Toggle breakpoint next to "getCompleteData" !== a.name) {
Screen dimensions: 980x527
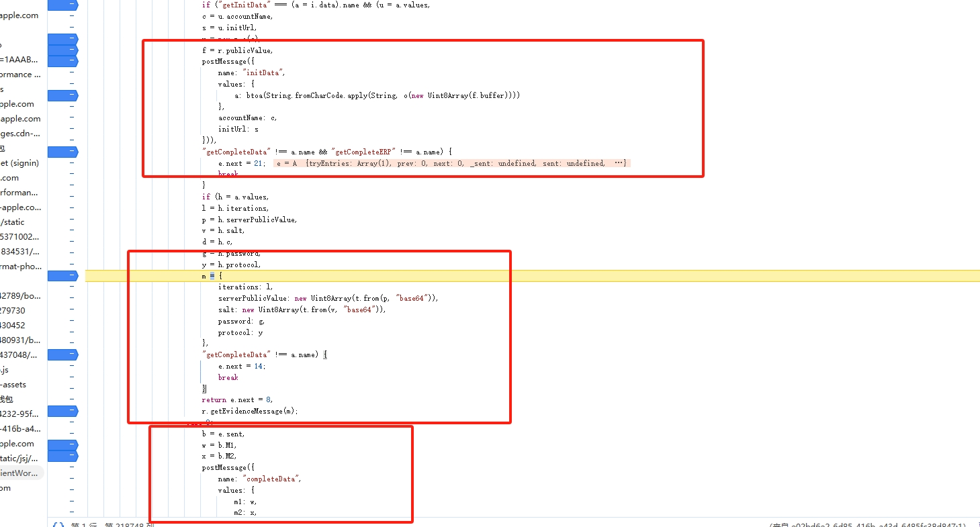[62, 354]
